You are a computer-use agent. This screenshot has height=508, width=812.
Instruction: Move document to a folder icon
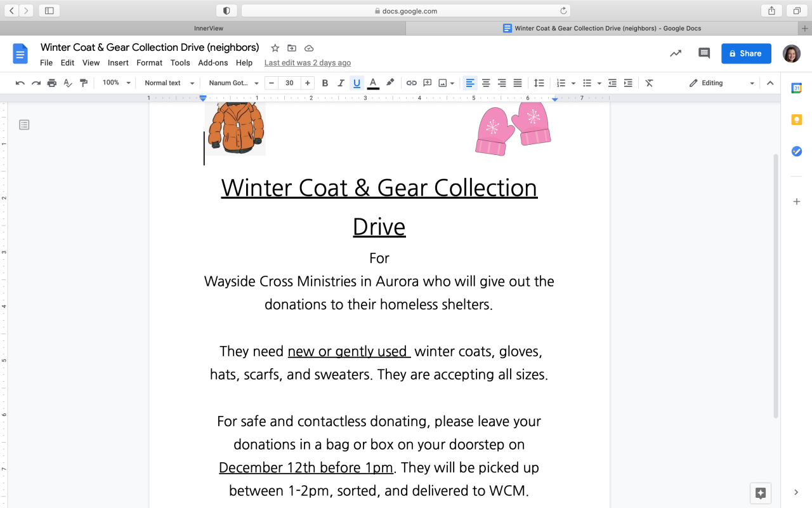coord(292,48)
